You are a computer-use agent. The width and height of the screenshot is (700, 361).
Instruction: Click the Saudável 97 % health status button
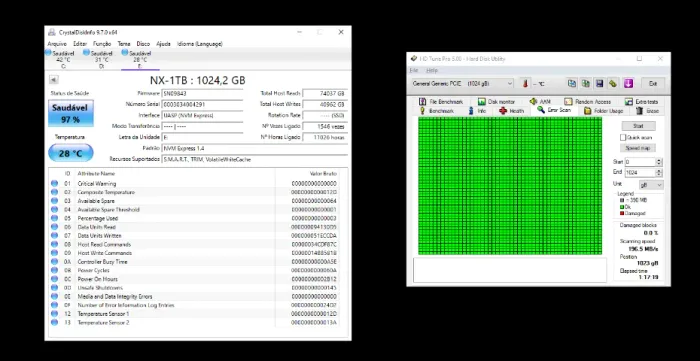[71, 113]
